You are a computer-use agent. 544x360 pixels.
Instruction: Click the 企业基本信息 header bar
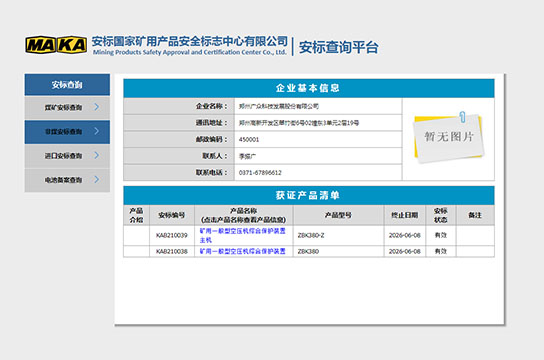(x=309, y=88)
